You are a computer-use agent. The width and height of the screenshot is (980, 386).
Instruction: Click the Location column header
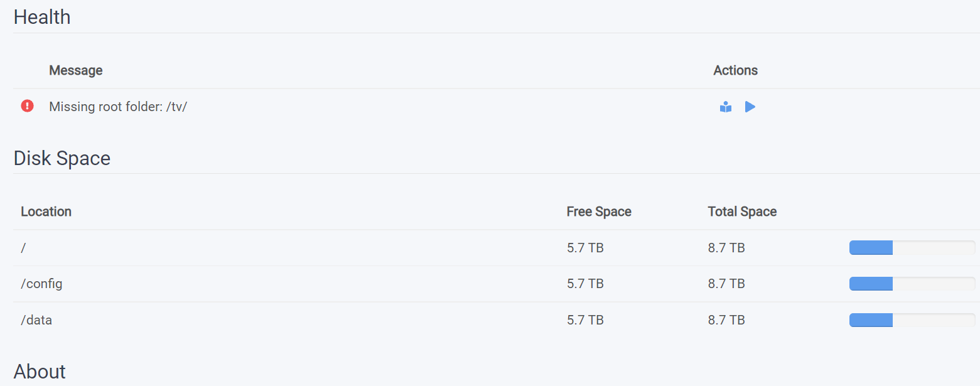[x=46, y=212]
